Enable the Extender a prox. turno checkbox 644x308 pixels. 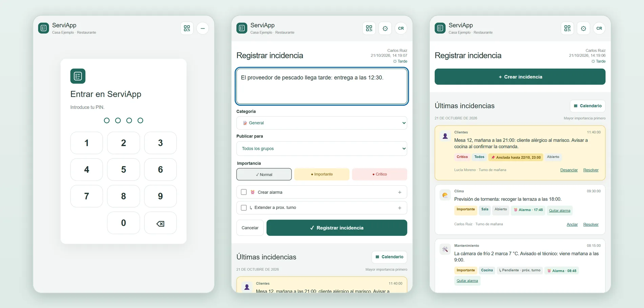tap(244, 208)
